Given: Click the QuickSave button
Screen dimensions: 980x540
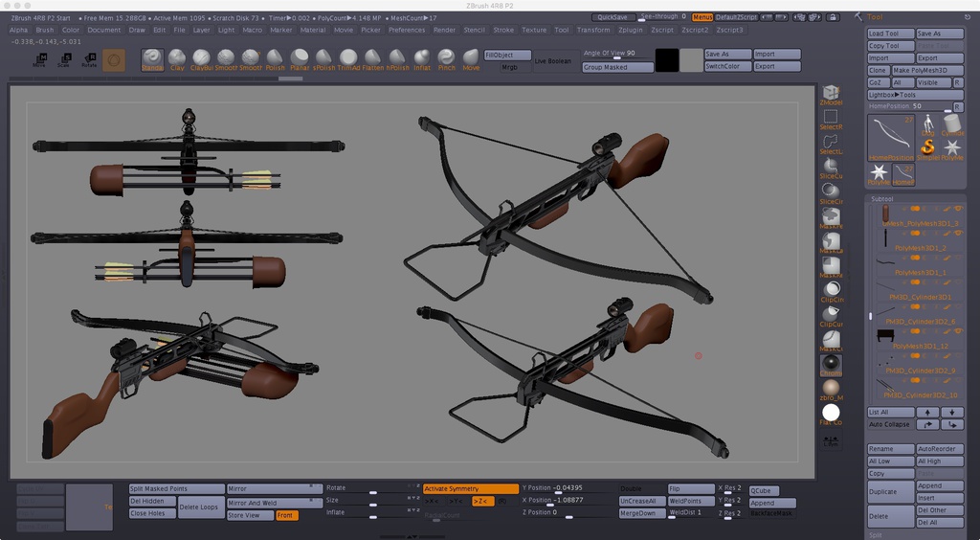Looking at the screenshot, I should pos(613,17).
